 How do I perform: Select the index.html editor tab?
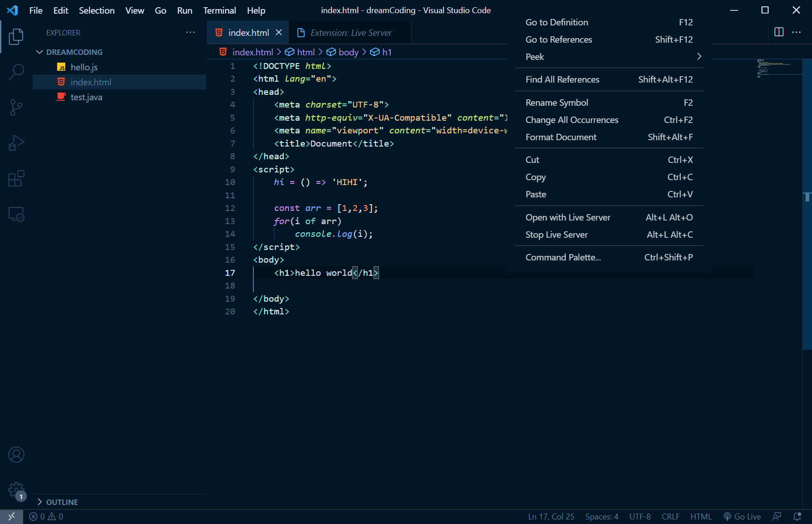(x=248, y=32)
